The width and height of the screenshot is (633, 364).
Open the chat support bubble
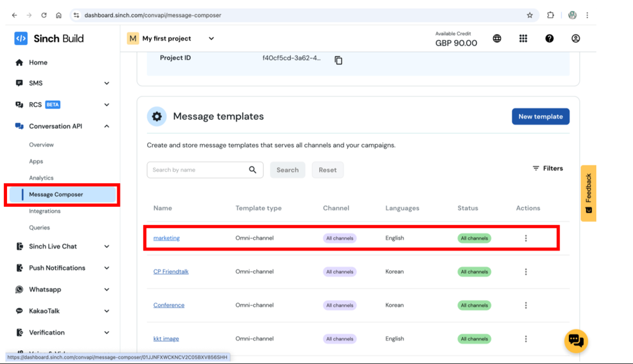576,341
